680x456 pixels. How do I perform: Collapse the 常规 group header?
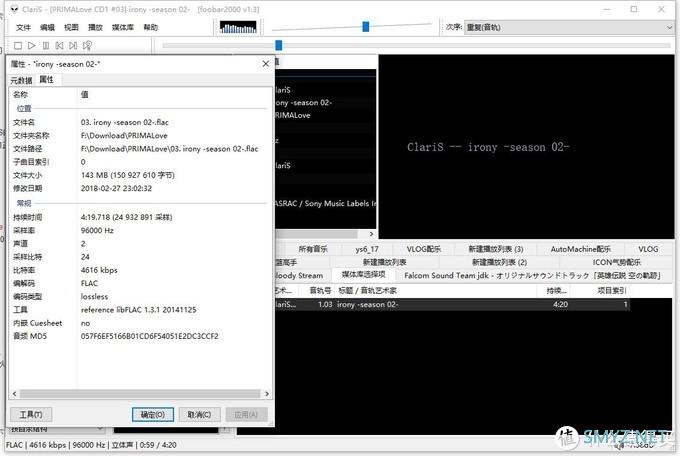tap(24, 203)
